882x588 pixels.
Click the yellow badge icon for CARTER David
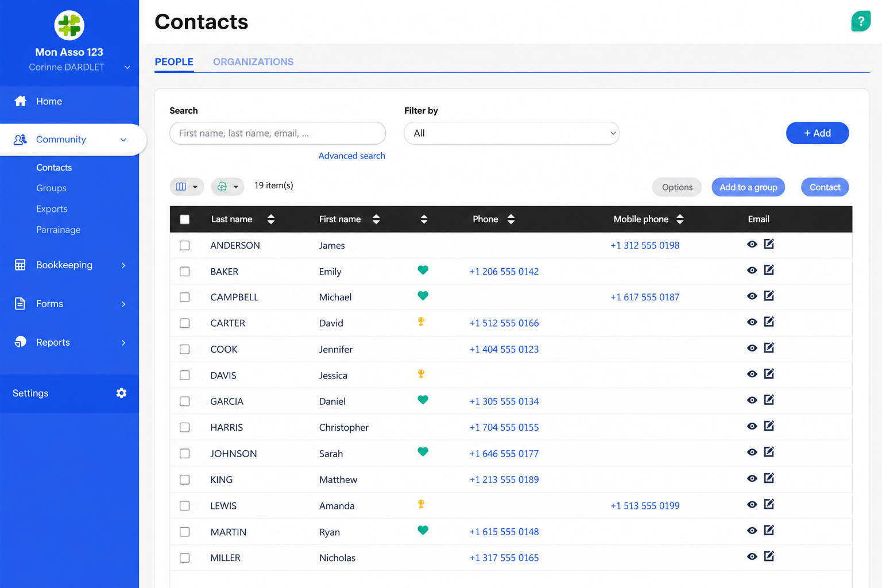point(421,322)
